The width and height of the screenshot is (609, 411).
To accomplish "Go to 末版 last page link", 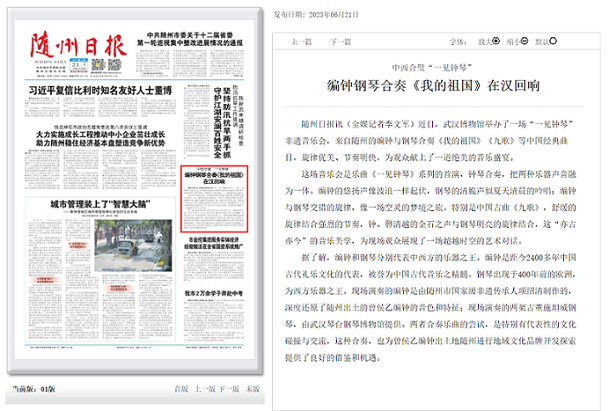I will click(252, 389).
